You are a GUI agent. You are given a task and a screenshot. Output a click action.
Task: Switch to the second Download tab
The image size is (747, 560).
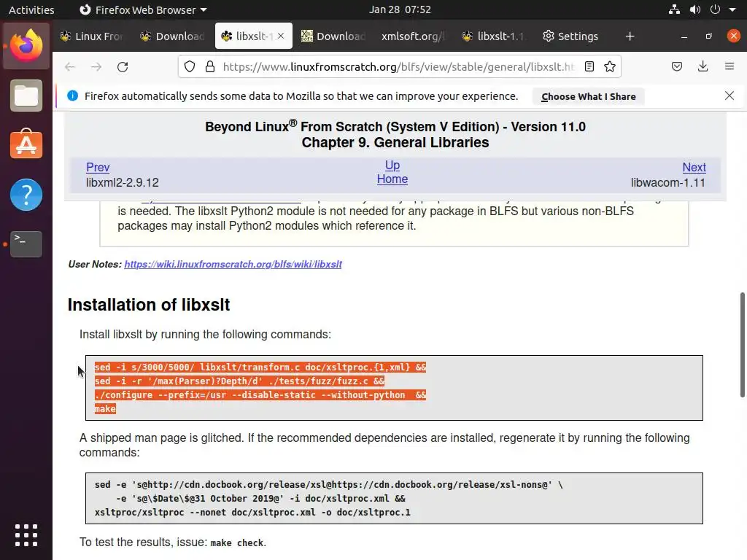pos(333,36)
